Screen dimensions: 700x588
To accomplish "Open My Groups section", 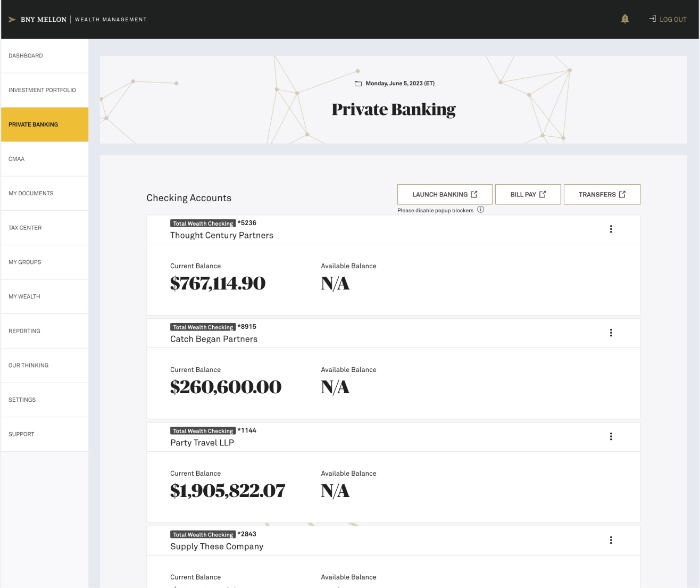I will pyautogui.click(x=45, y=262).
